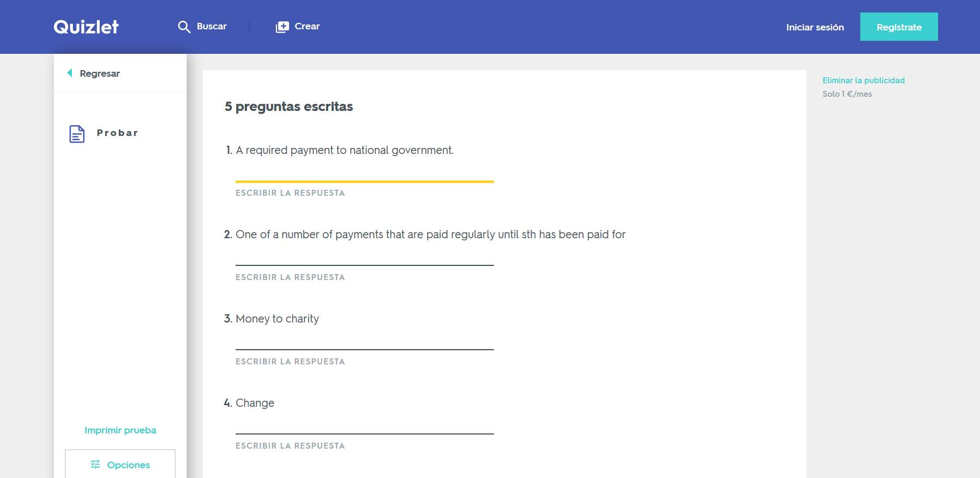Click the Probar document icon
980x478 pixels.
point(77,134)
